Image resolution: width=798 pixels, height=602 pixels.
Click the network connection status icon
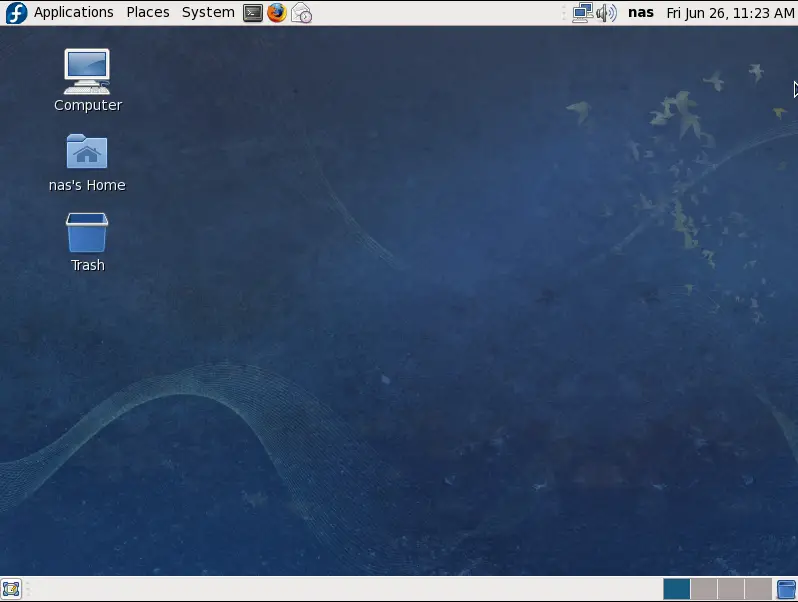pos(582,13)
